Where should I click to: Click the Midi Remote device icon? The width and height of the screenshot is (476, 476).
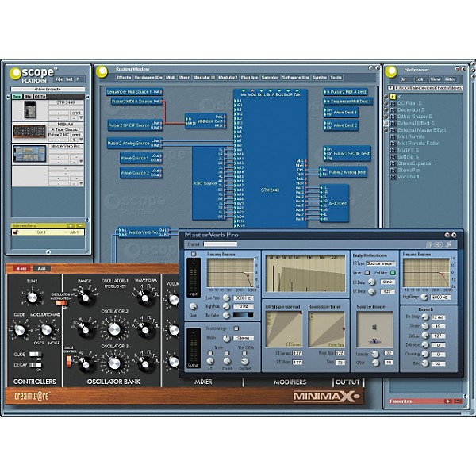point(393,136)
